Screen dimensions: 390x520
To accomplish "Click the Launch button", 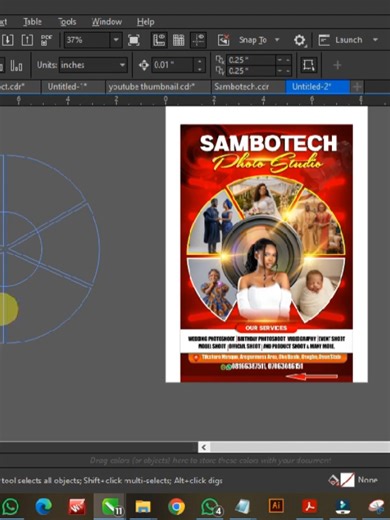I will point(340,40).
